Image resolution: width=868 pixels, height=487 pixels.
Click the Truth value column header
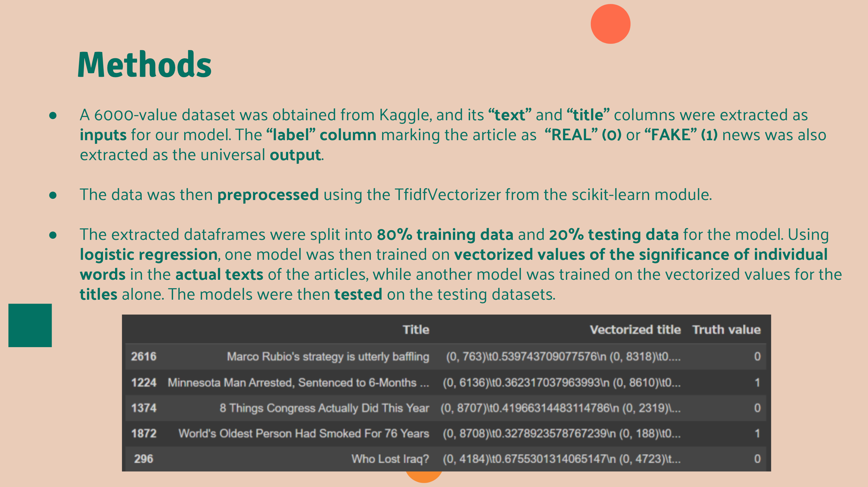726,330
